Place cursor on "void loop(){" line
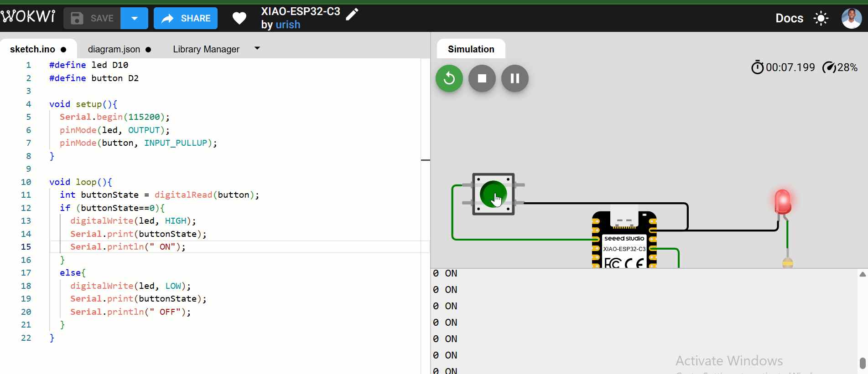Viewport: 868px width, 374px height. pos(81,182)
